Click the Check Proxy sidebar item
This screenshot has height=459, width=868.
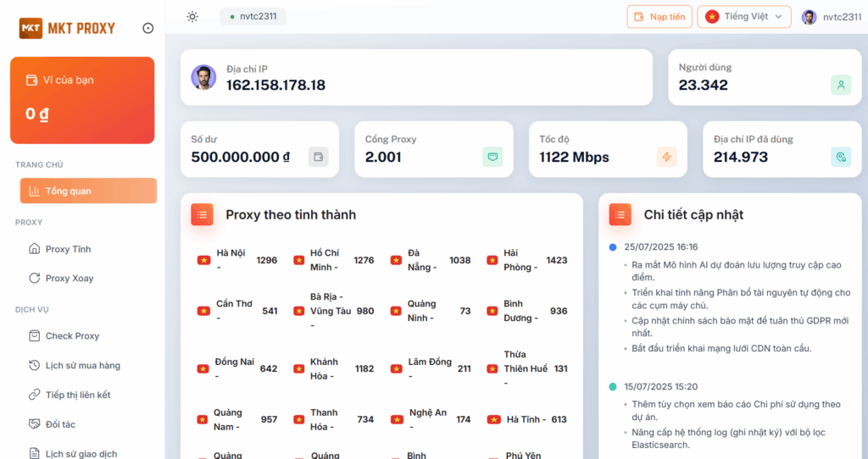[72, 336]
